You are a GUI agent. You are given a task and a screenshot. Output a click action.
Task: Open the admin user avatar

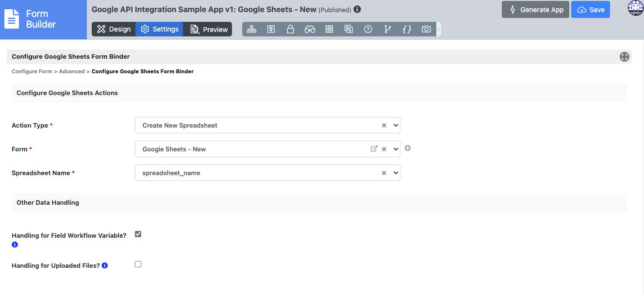click(x=635, y=8)
